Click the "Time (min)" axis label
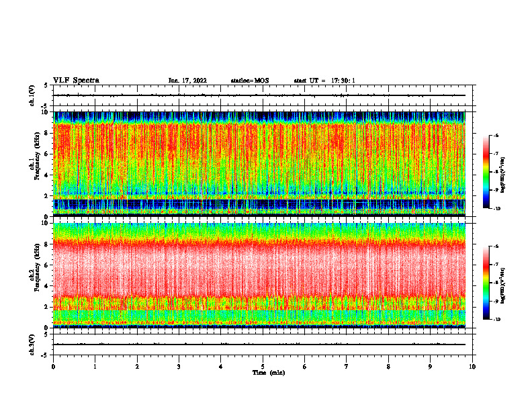The width and height of the screenshot is (532, 411). pyautogui.click(x=269, y=373)
